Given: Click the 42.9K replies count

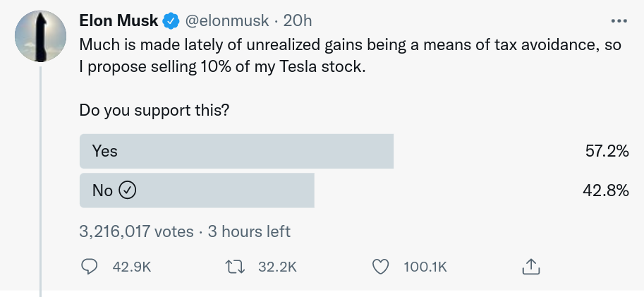Looking at the screenshot, I should [132, 267].
